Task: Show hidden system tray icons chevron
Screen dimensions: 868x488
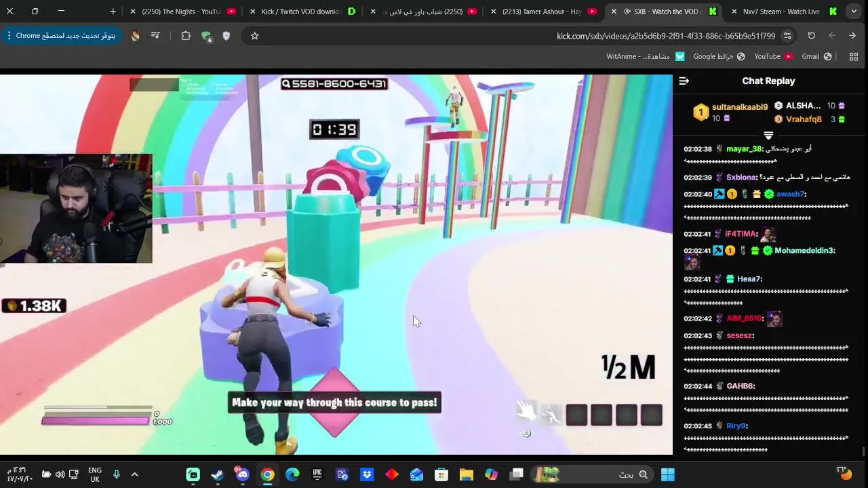Action: (134, 474)
